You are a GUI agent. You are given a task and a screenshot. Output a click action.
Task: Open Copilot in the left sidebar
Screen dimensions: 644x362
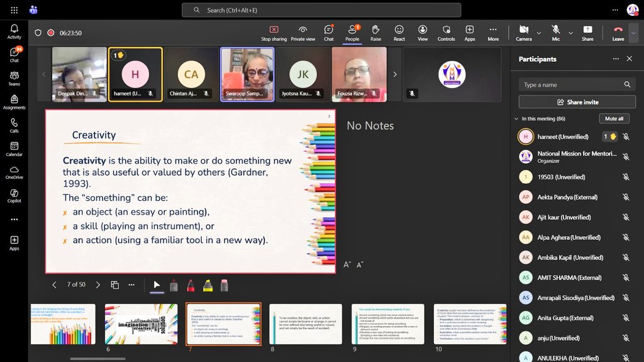(14, 195)
